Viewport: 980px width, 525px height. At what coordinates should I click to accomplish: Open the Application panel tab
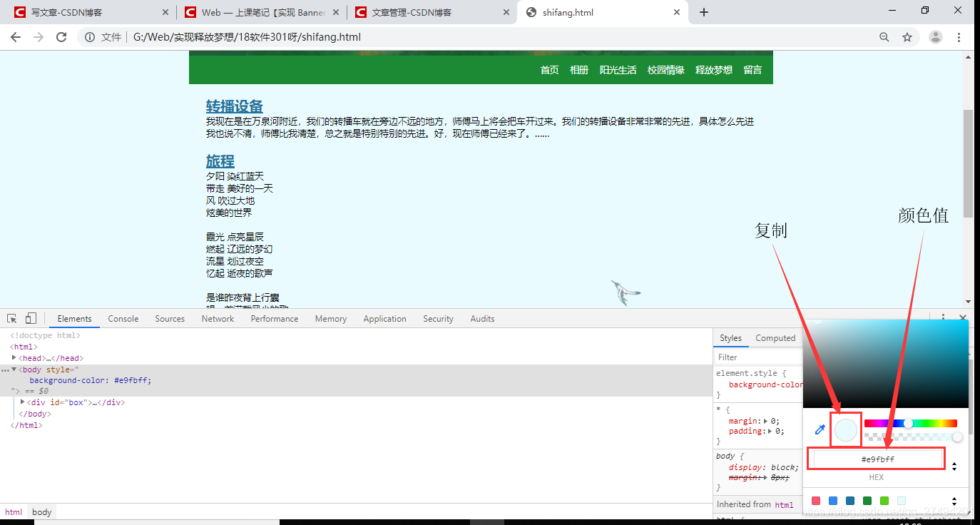click(384, 319)
